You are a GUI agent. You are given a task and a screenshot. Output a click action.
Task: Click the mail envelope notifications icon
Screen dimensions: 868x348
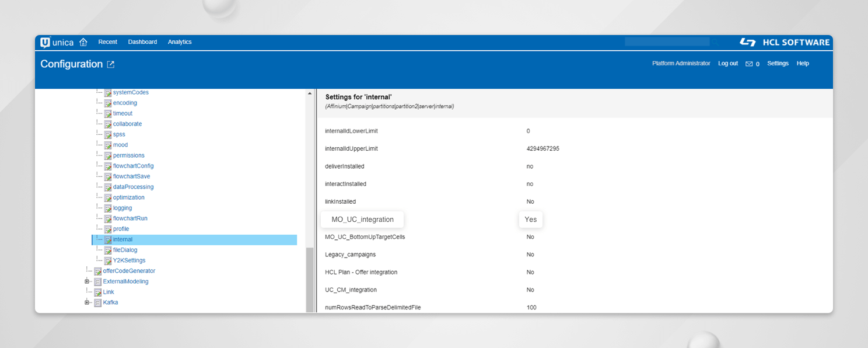click(749, 64)
